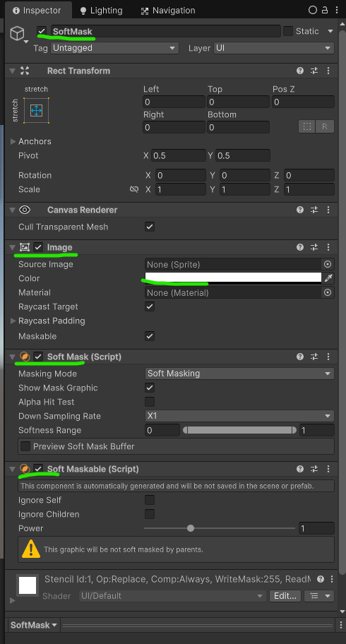The width and height of the screenshot is (346, 644).
Task: Toggle Raycast Target checkbox
Action: (150, 306)
